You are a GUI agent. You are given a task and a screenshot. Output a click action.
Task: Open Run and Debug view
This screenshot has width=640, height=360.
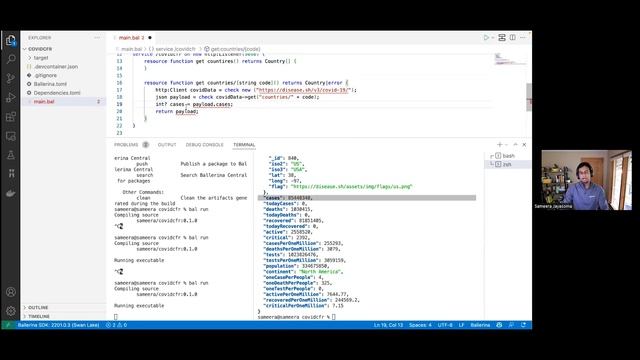tap(11, 98)
